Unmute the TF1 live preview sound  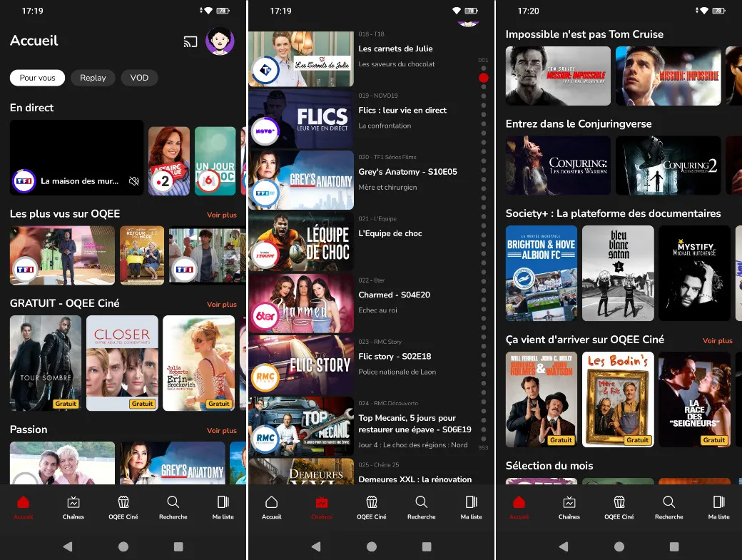click(x=133, y=181)
